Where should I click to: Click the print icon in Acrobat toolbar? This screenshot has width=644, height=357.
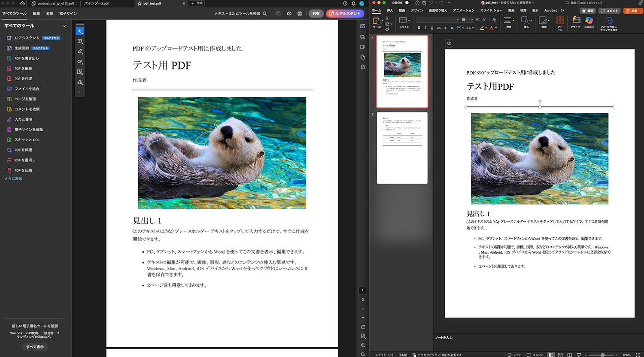(300, 14)
